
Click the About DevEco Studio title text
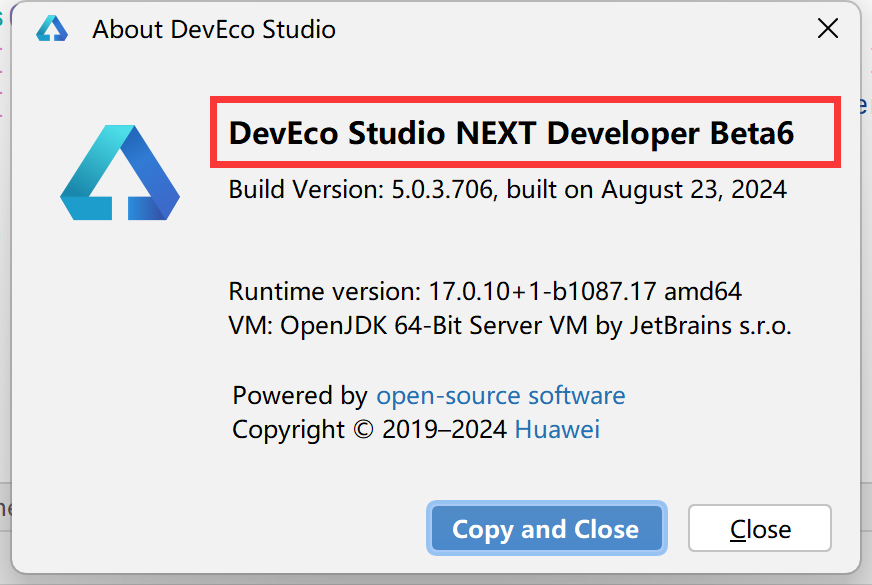pos(213,29)
